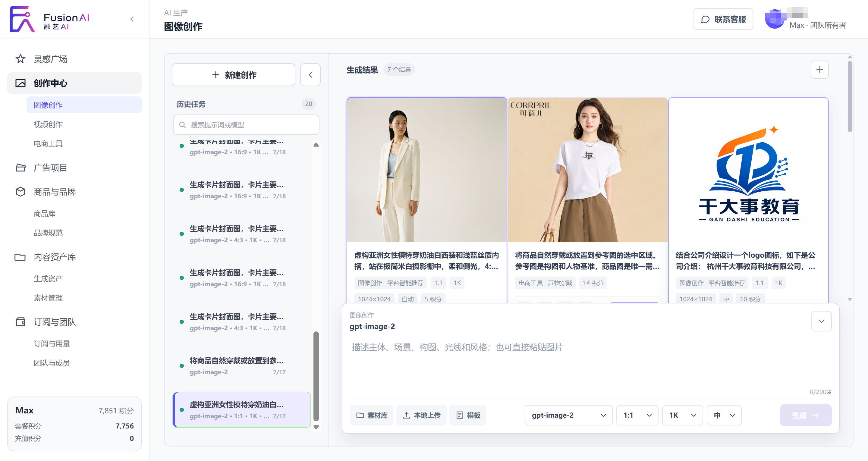Click the 套餐积分 value 7,756
This screenshot has height=461, width=868.
click(x=124, y=426)
